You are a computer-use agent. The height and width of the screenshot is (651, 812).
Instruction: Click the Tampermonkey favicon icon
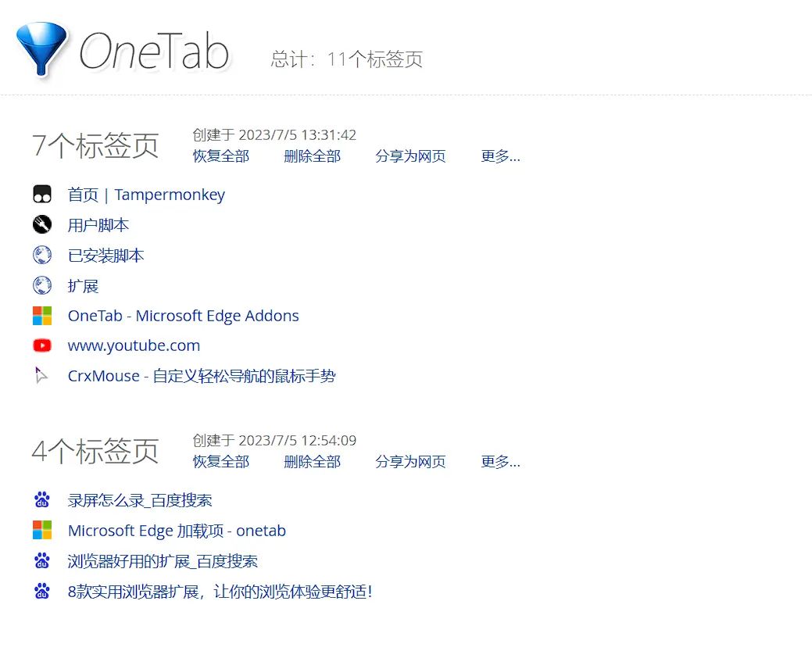pos(42,195)
